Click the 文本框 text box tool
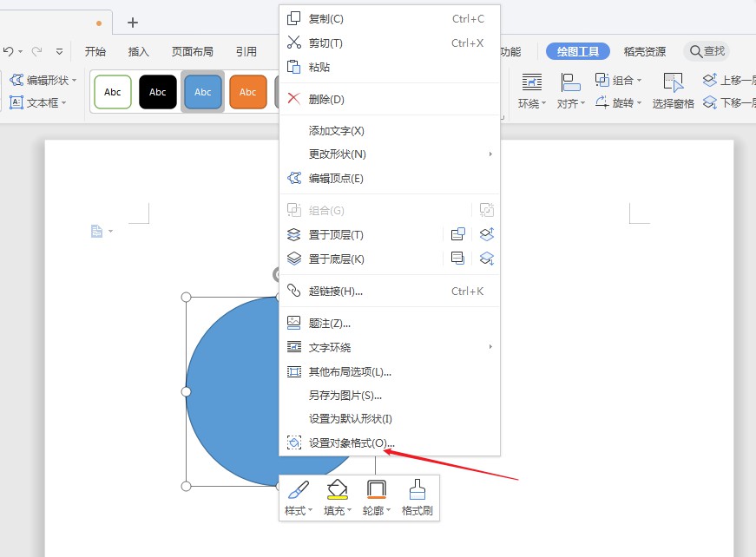The height and width of the screenshot is (557, 756). click(42, 100)
